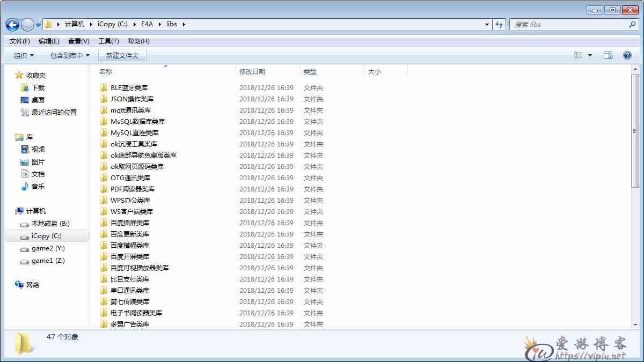Click the search magnifier icon

(x=632, y=24)
